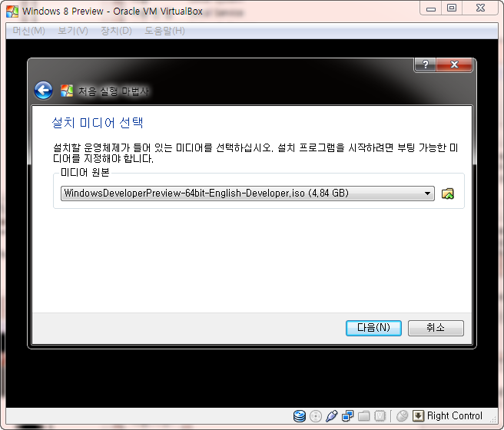Click the Right Control host key label

click(455, 416)
